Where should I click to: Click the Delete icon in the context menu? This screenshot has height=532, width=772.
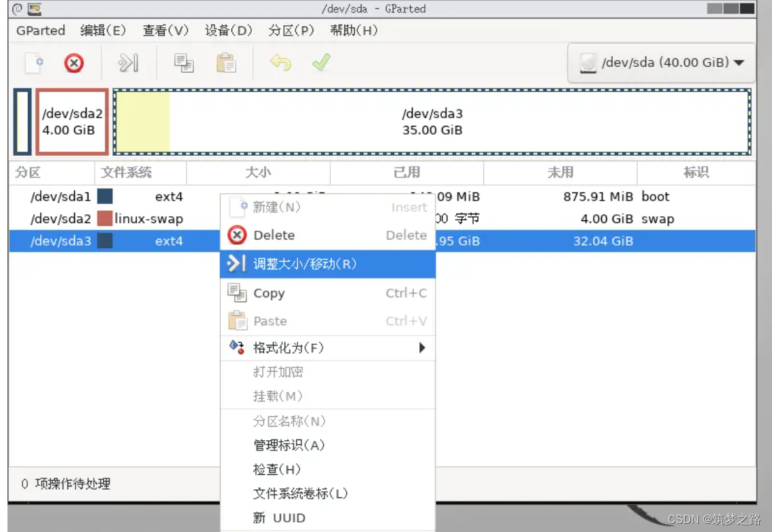pos(237,235)
